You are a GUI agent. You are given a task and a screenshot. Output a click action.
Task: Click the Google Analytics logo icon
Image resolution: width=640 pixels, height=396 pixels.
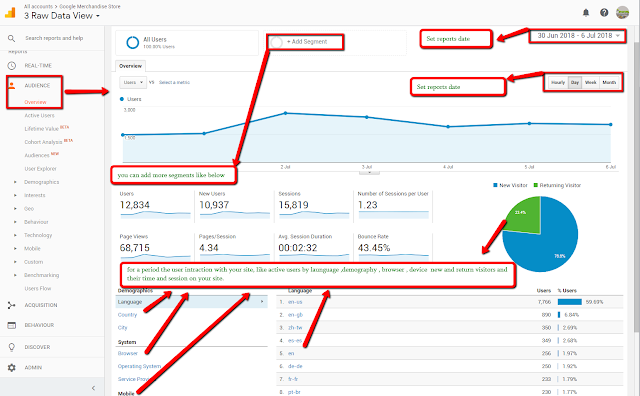click(x=10, y=12)
